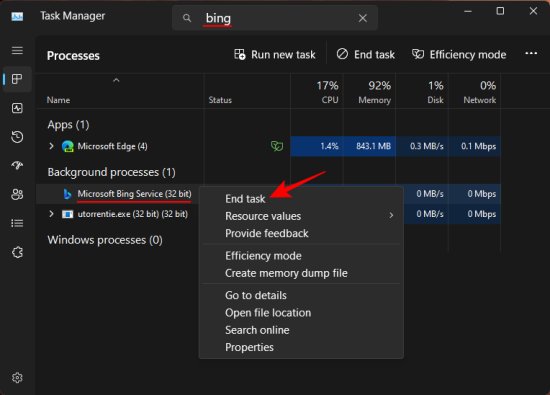
Task: Click the Processes page title
Action: point(73,56)
